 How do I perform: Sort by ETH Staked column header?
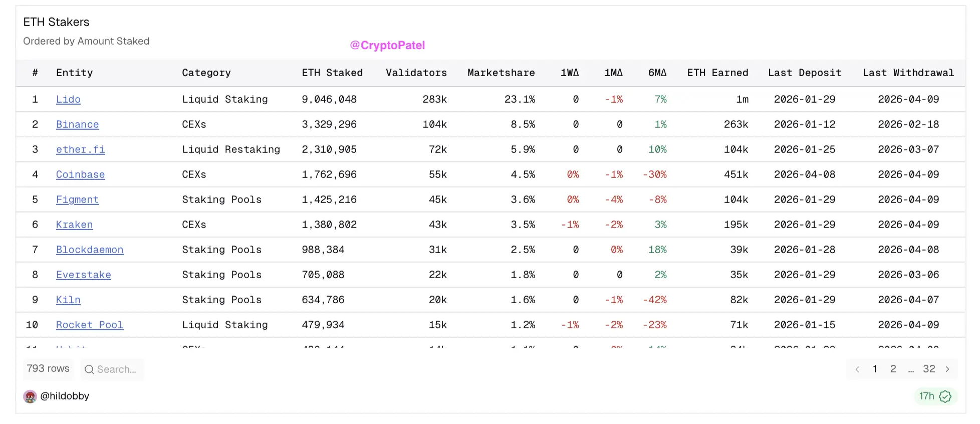click(332, 73)
